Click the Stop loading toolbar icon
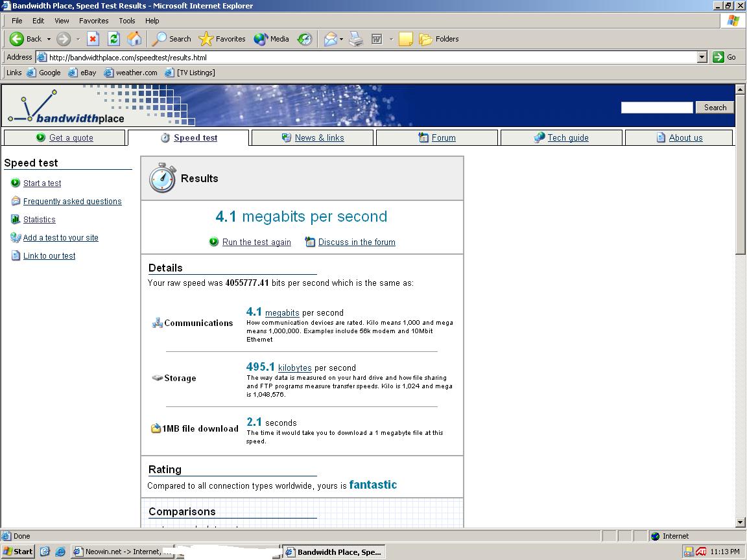The image size is (747, 560). (93, 39)
